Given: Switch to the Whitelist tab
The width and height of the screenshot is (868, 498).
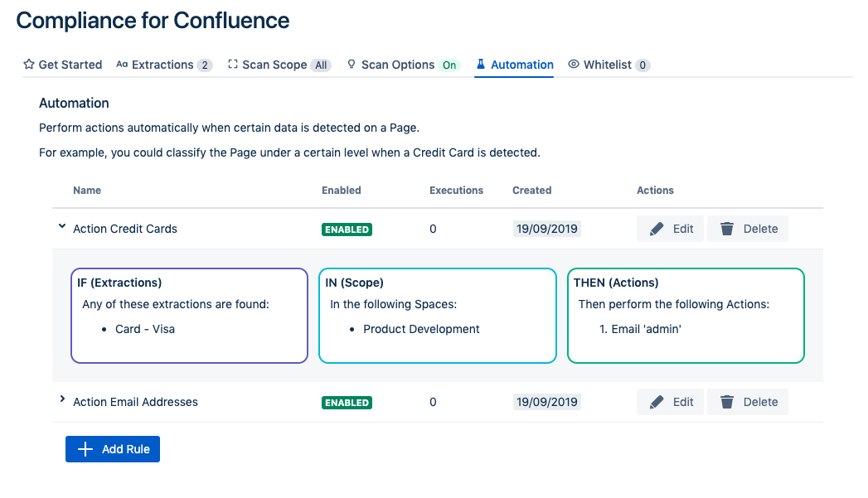Looking at the screenshot, I should [x=607, y=65].
